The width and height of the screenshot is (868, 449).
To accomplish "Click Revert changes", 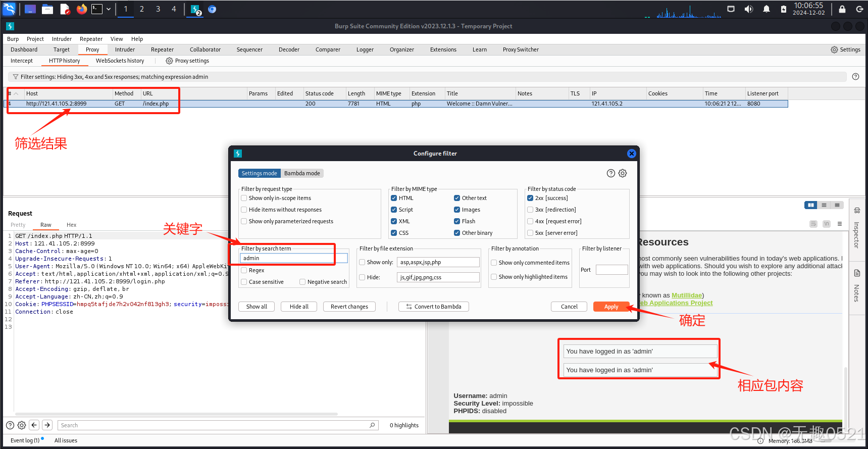I will coord(349,307).
